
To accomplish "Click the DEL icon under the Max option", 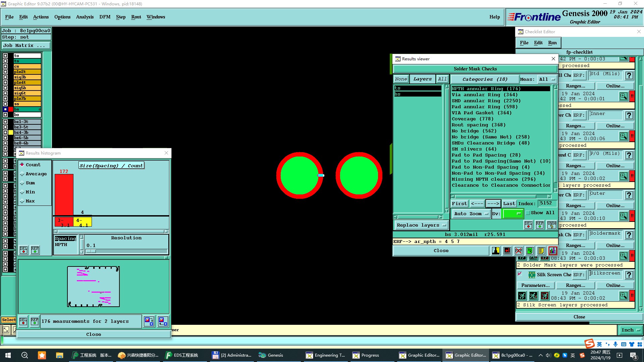I will click(x=23, y=250).
